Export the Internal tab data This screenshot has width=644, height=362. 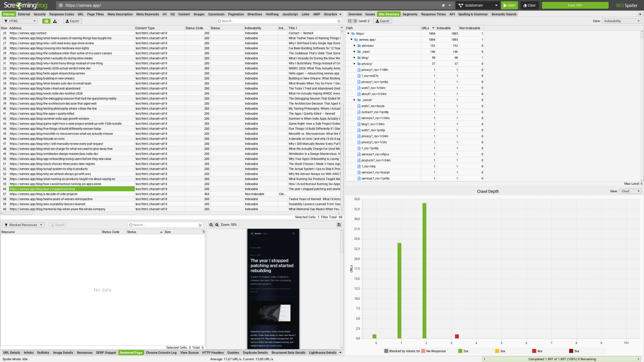[x=72, y=21]
